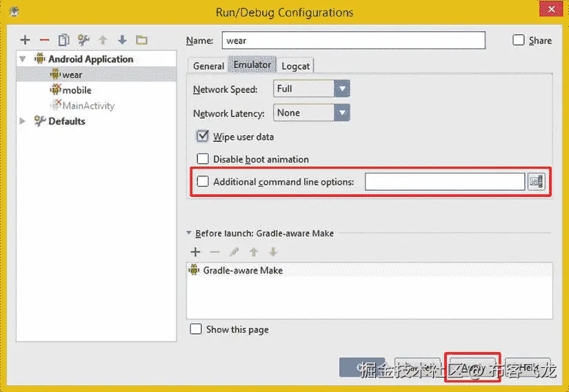Screen dimensions: 569x392
Task: Click the Name text field
Action: [353, 40]
